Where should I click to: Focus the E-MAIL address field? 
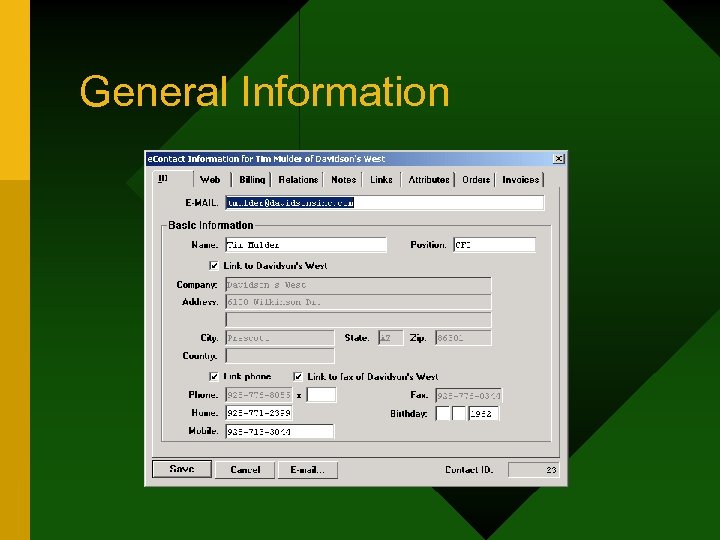pos(385,202)
